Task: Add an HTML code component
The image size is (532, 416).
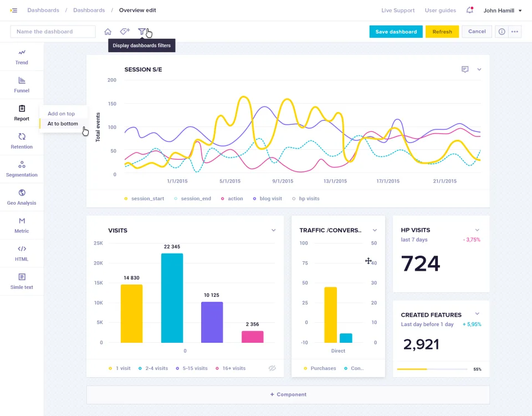Action: coord(22,253)
